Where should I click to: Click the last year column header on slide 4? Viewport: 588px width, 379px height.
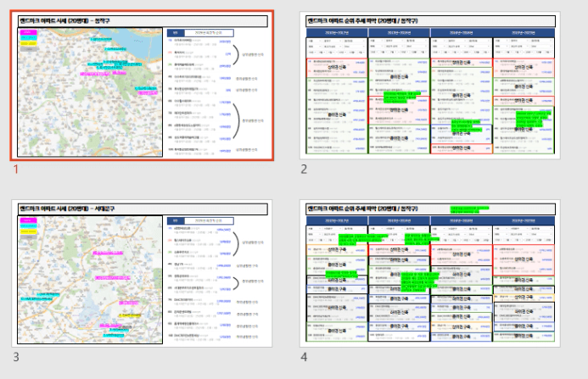(x=524, y=220)
